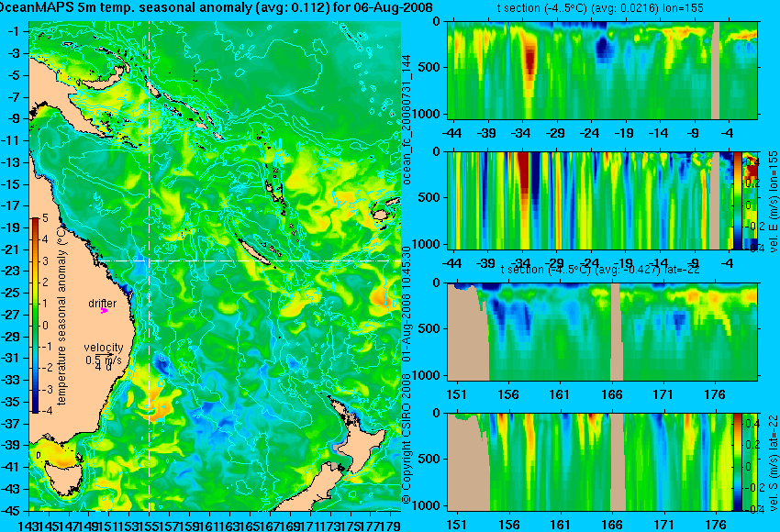The image size is (780, 532).
Task: Select the '-13' latitude tick on the map axis
Action: (x=13, y=162)
